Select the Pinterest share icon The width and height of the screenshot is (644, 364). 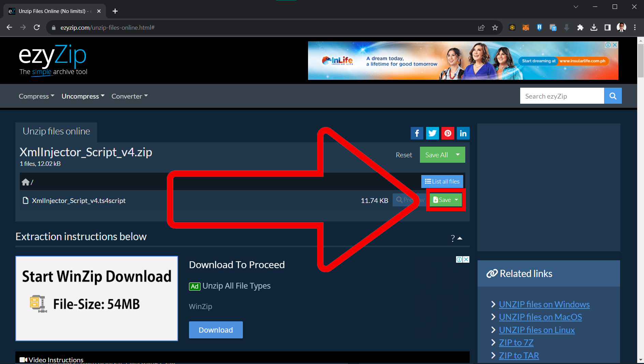(448, 133)
